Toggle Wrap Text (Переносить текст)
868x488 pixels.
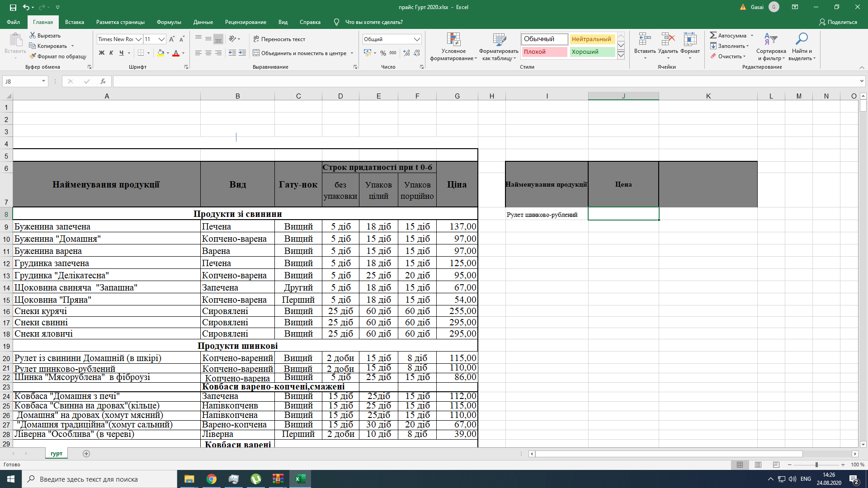click(x=279, y=39)
